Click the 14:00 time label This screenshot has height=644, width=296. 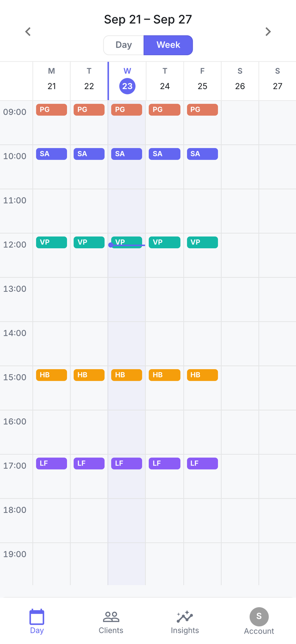(x=15, y=333)
